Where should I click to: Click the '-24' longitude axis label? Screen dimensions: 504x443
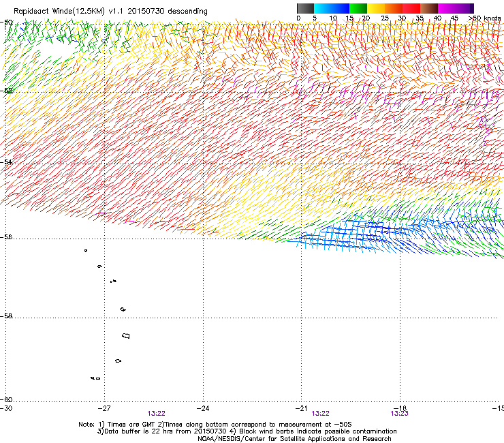point(203,408)
